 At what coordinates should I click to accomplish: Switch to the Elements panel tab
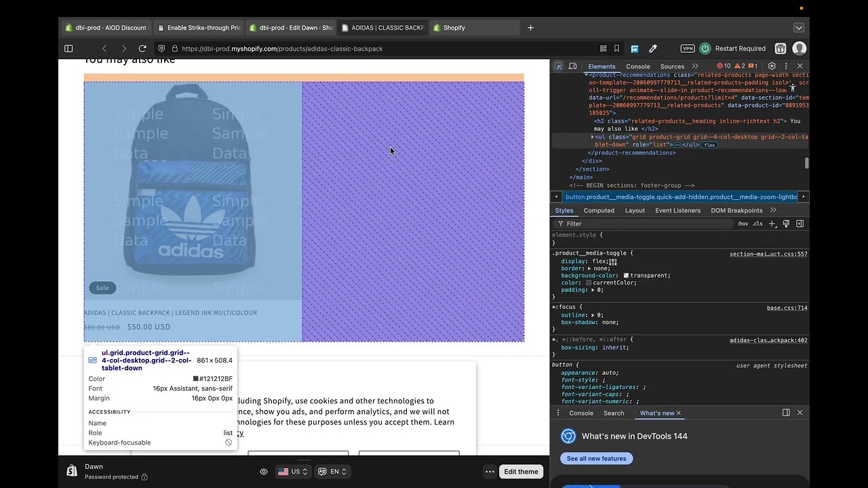(601, 66)
